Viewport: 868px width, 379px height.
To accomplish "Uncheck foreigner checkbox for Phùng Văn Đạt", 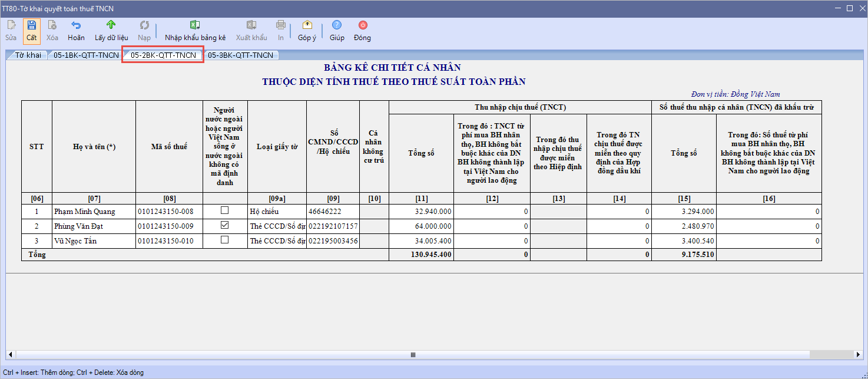I will point(224,226).
